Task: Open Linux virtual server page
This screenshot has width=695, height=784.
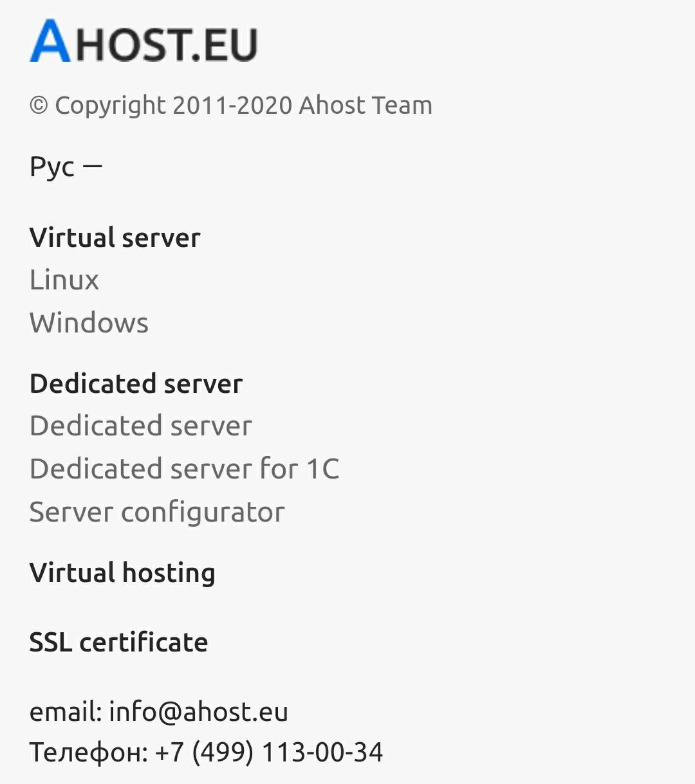Action: (x=64, y=280)
